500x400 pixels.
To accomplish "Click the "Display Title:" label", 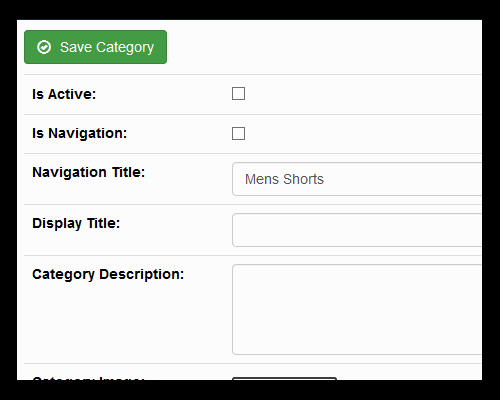I will 76,223.
